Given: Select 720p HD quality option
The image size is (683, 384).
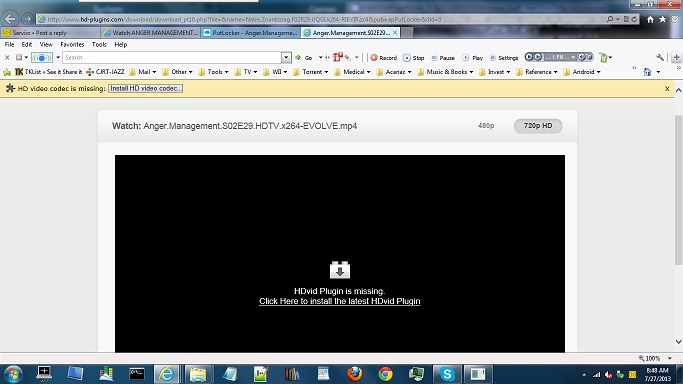Looking at the screenshot, I should pos(538,125).
